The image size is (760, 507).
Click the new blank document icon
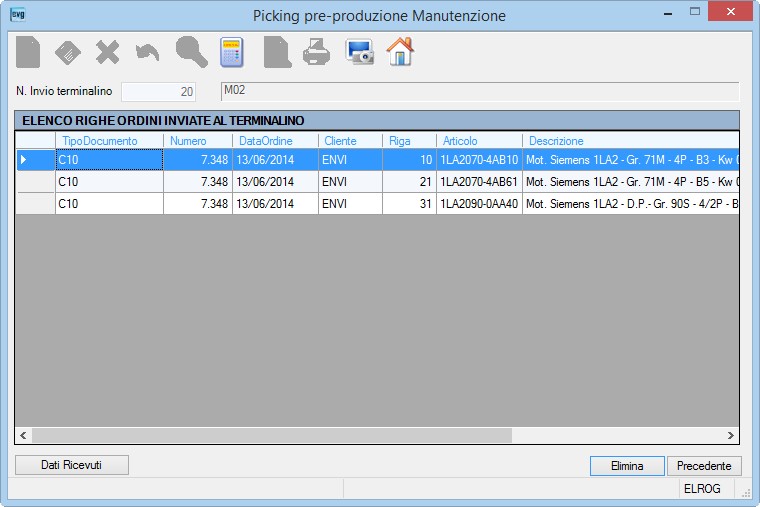pyautogui.click(x=28, y=52)
